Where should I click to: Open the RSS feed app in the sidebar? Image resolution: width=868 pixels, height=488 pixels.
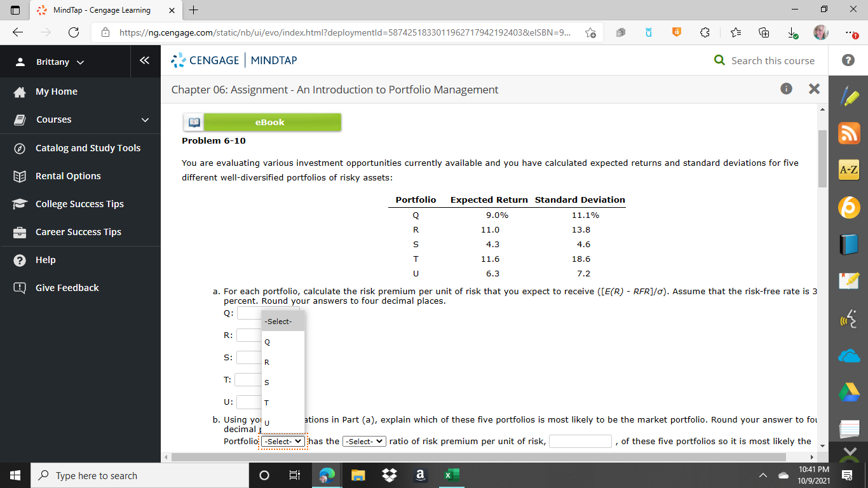(x=849, y=133)
